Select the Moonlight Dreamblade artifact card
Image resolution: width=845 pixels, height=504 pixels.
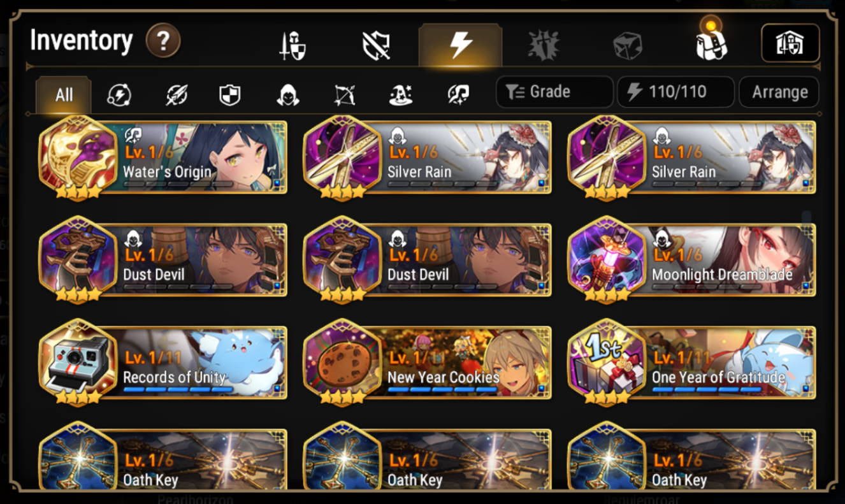pyautogui.click(x=692, y=260)
